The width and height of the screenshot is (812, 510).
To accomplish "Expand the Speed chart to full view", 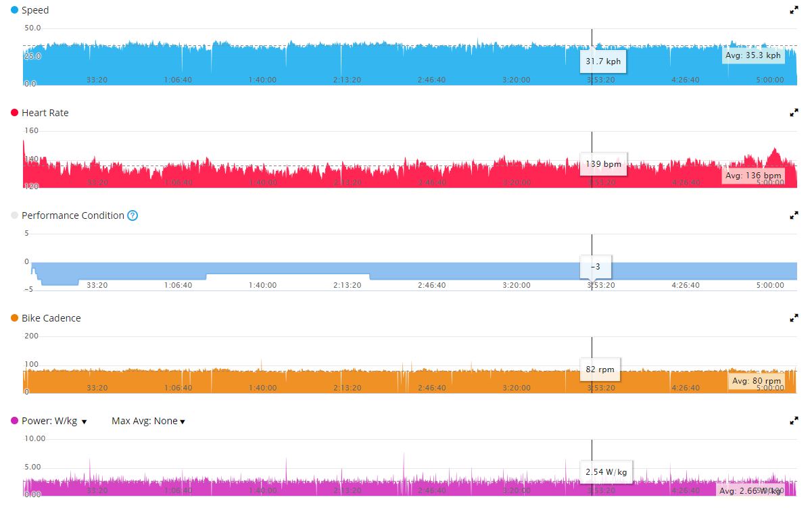I will point(794,11).
